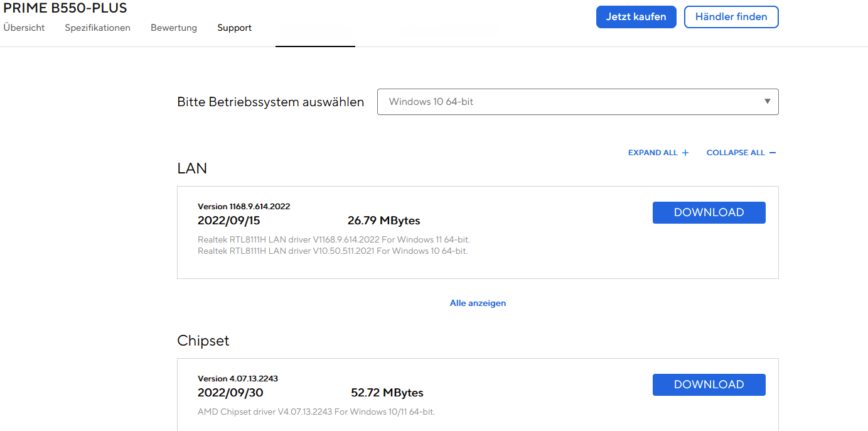The width and height of the screenshot is (868, 431).
Task: Click the Version 1168.9.614.2022 text
Action: click(x=244, y=206)
